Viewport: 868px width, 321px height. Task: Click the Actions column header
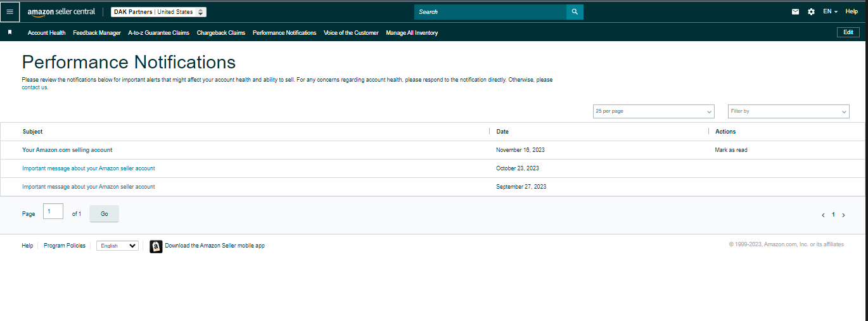[725, 132]
